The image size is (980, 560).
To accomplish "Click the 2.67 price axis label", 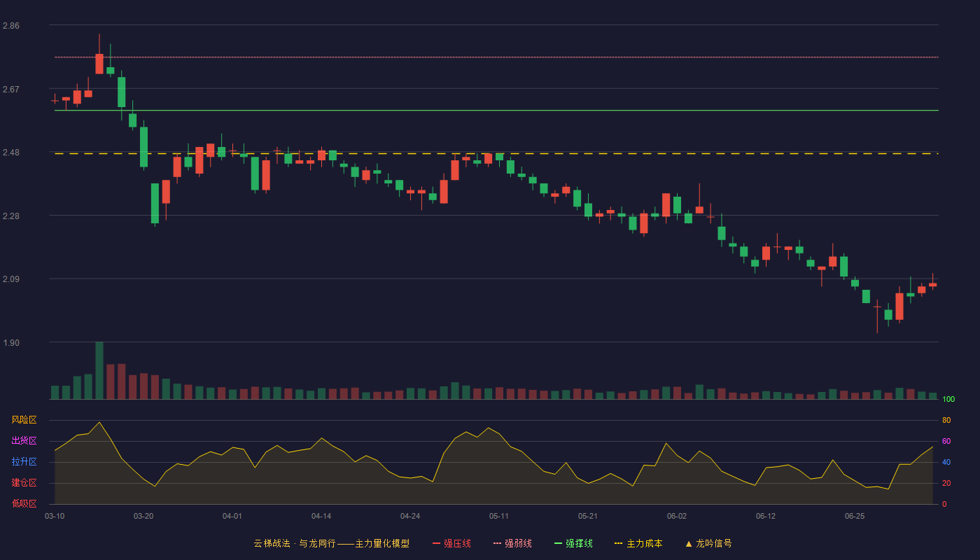I will click(x=11, y=90).
